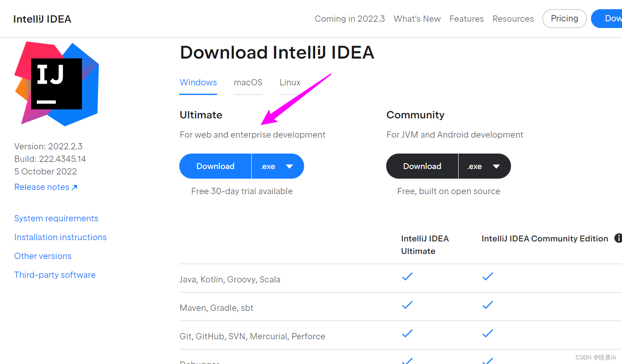Click Ultimate checkmark for Maven, Gradle, sbt

click(407, 305)
